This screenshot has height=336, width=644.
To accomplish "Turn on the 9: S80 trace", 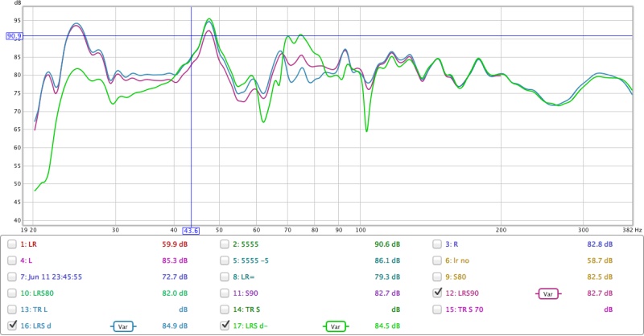I will click(x=439, y=277).
